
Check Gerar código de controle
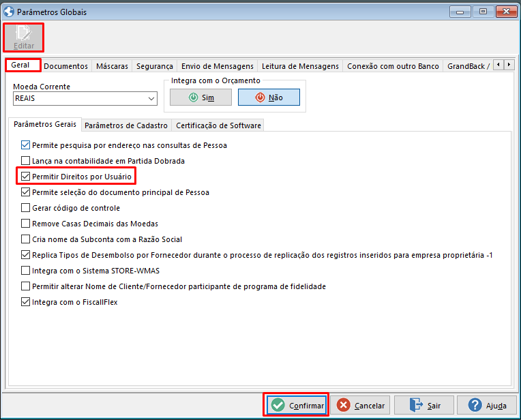(25, 208)
